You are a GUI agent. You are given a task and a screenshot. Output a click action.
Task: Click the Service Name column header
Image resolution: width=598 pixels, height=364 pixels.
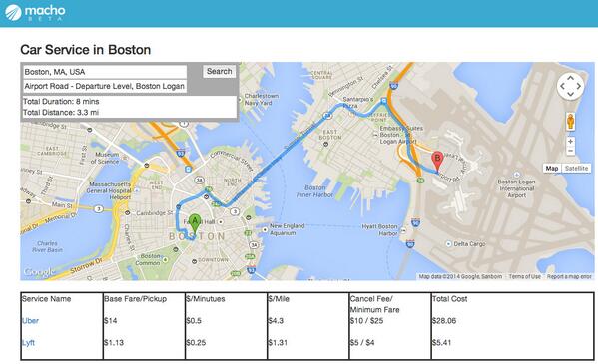(x=46, y=299)
